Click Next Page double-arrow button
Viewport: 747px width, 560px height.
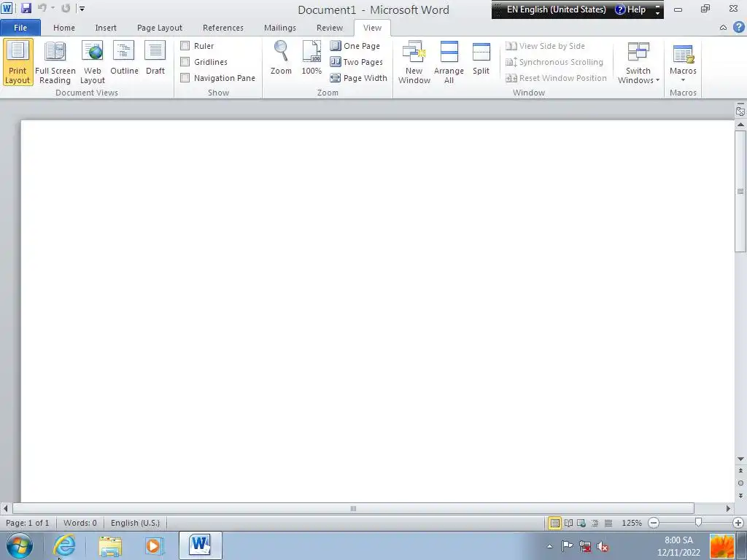pyautogui.click(x=740, y=496)
